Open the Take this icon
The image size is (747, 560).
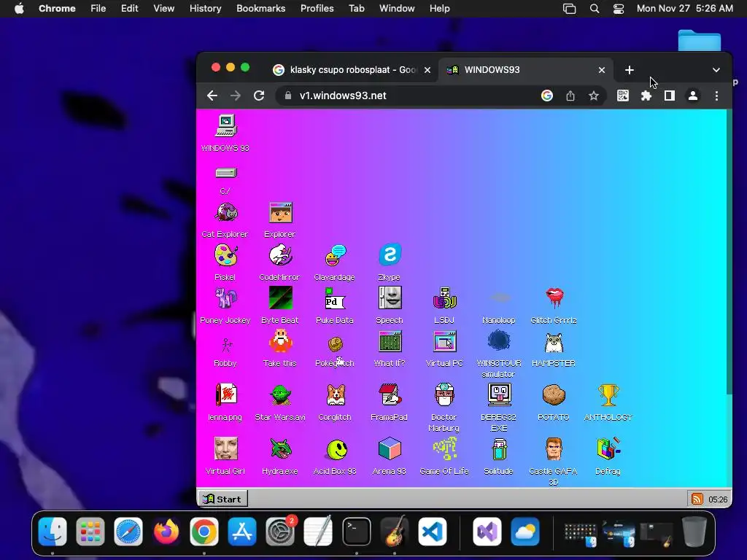280,341
